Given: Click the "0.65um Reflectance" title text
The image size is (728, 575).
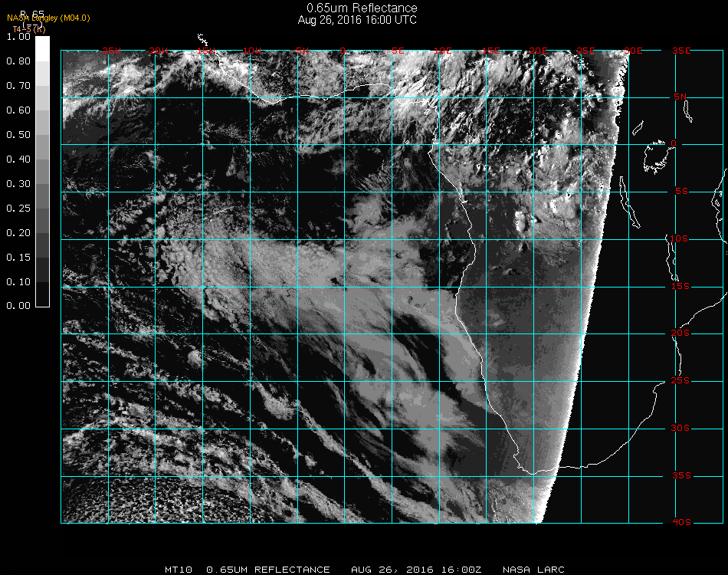Looking at the screenshot, I should 362,8.
